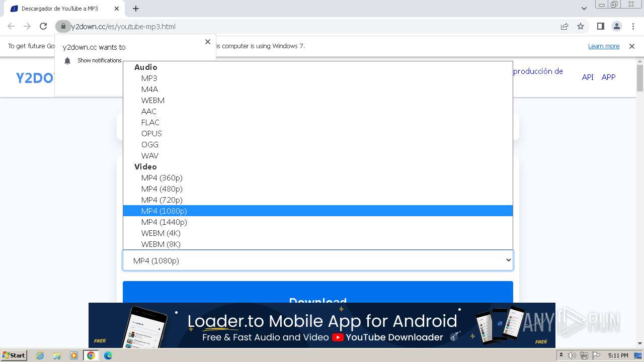Select MP4 (720p) video option
Screen dimensions: 644x362
[318, 200]
